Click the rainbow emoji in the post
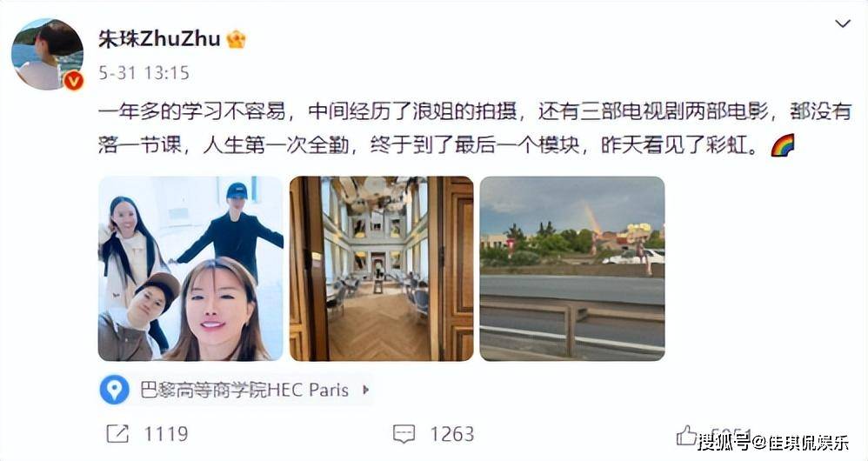868x461 pixels. click(x=783, y=145)
